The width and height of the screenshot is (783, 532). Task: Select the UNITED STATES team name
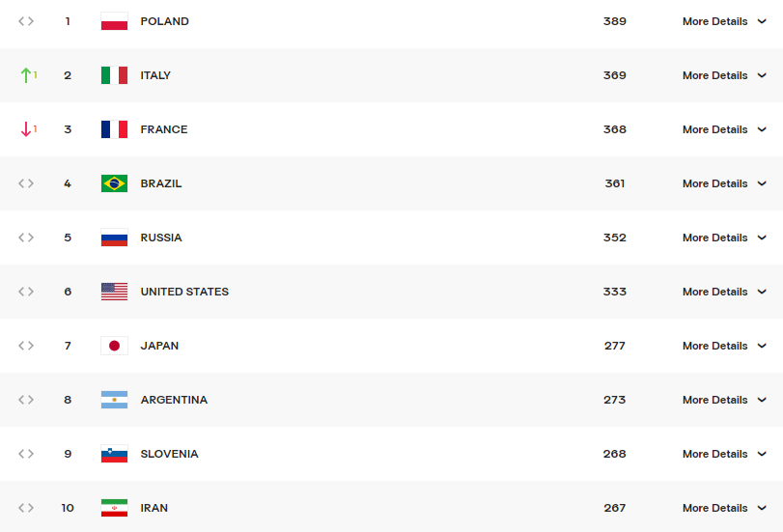[x=184, y=292]
